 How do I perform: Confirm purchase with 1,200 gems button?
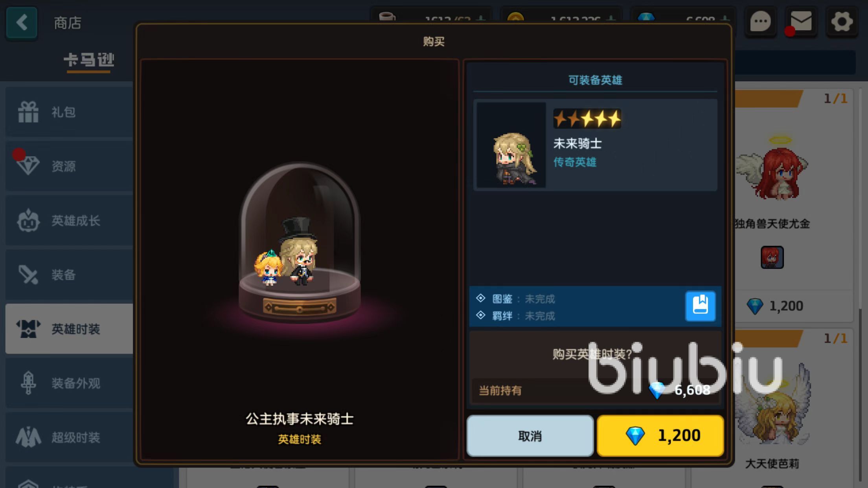[660, 436]
